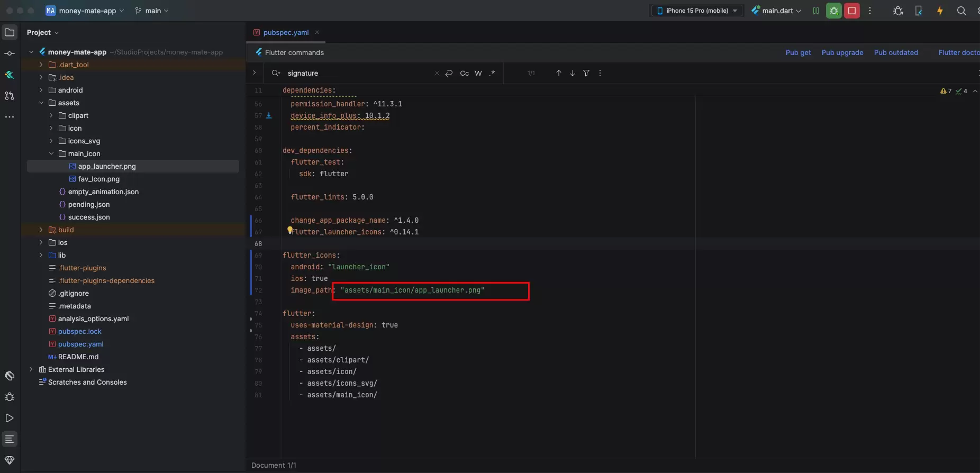
Task: Collapse the money-mate-app root folder
Action: pyautogui.click(x=31, y=52)
